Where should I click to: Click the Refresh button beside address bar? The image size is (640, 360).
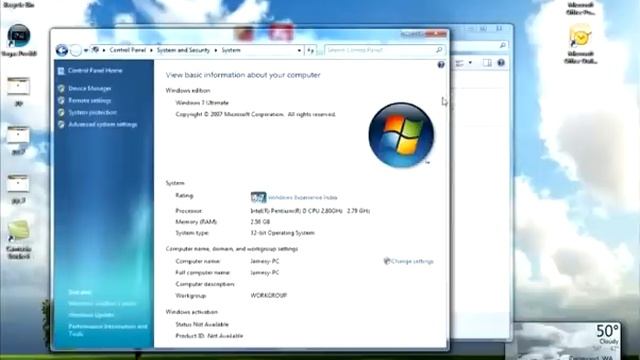[x=311, y=50]
